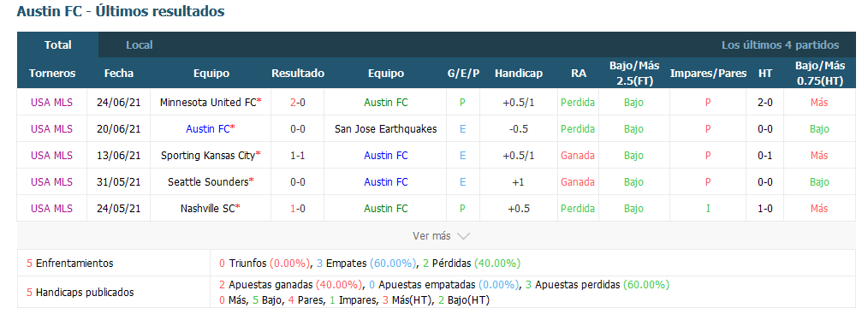Click the Fecha column header
The height and width of the screenshot is (320, 868).
118,74
